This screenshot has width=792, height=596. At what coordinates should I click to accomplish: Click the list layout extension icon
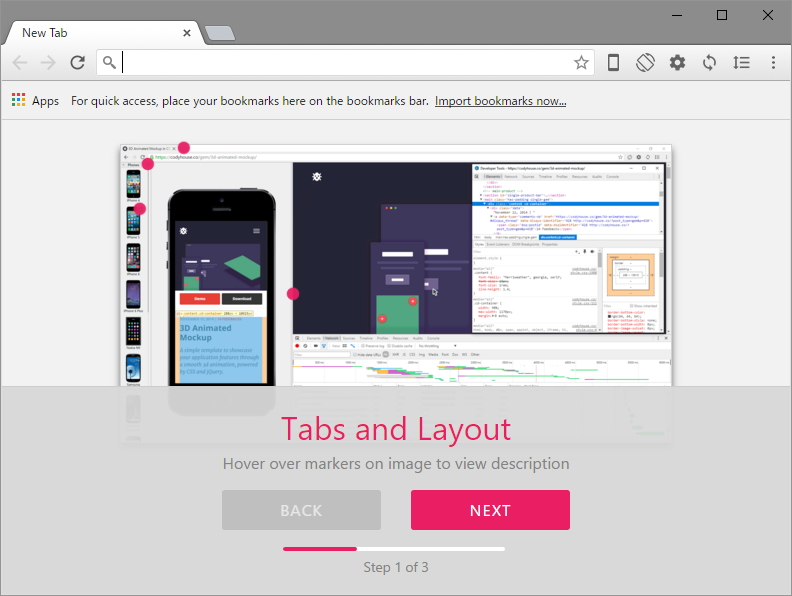(x=741, y=63)
